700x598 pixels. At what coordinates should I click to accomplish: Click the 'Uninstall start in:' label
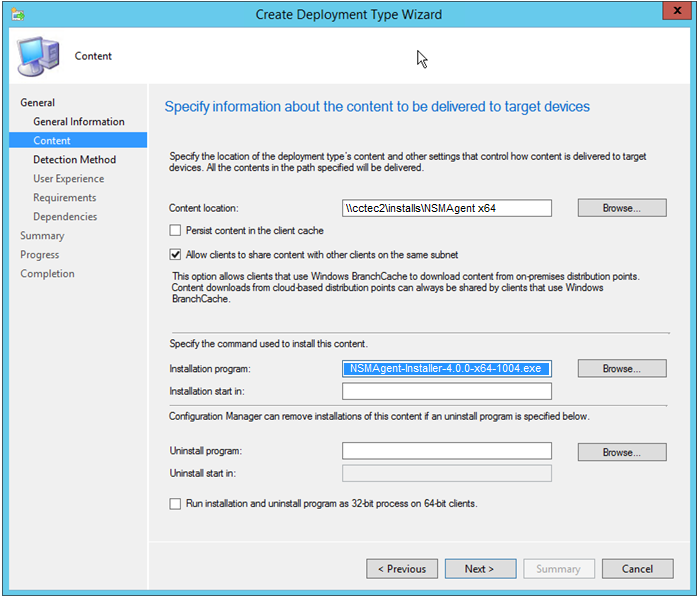point(202,473)
